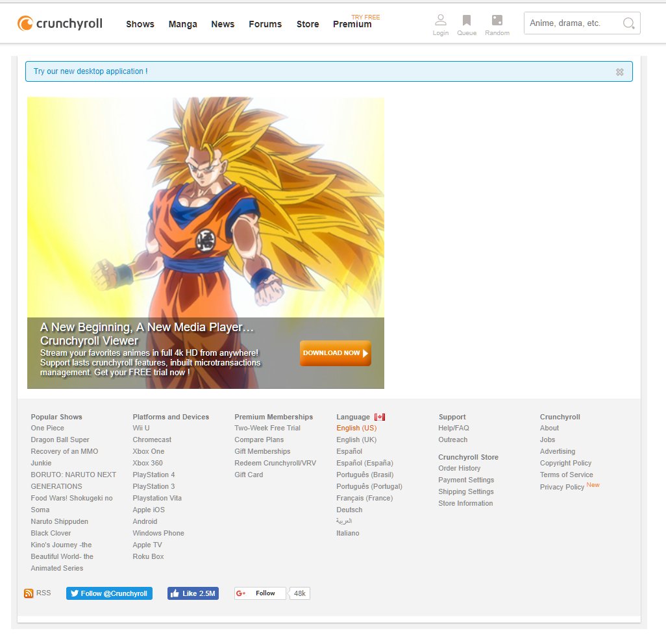The height and width of the screenshot is (644, 666).
Task: Open the Apple iOS link
Action: click(x=149, y=510)
